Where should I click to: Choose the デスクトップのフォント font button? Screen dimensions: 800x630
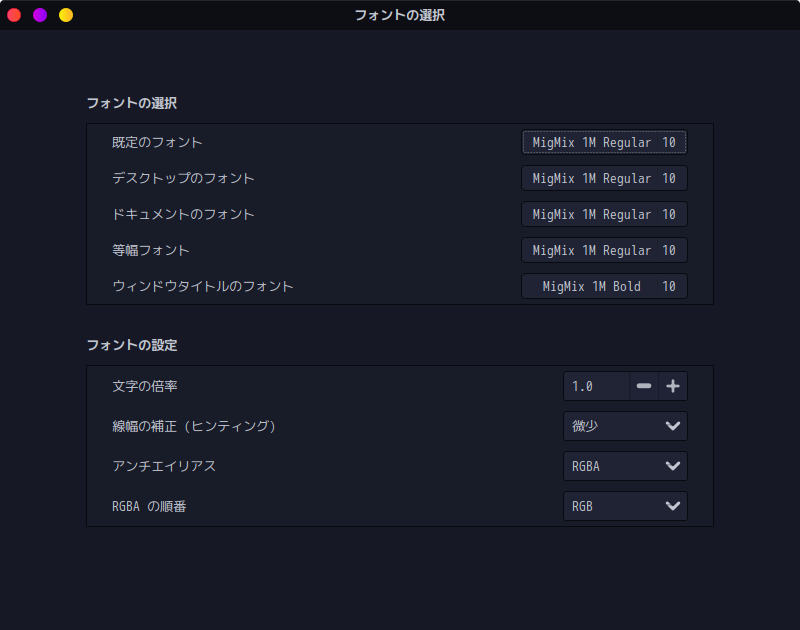point(604,178)
